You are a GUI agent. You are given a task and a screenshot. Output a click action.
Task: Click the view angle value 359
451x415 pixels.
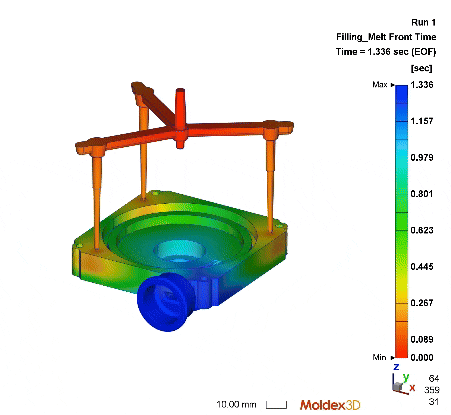[x=432, y=390]
